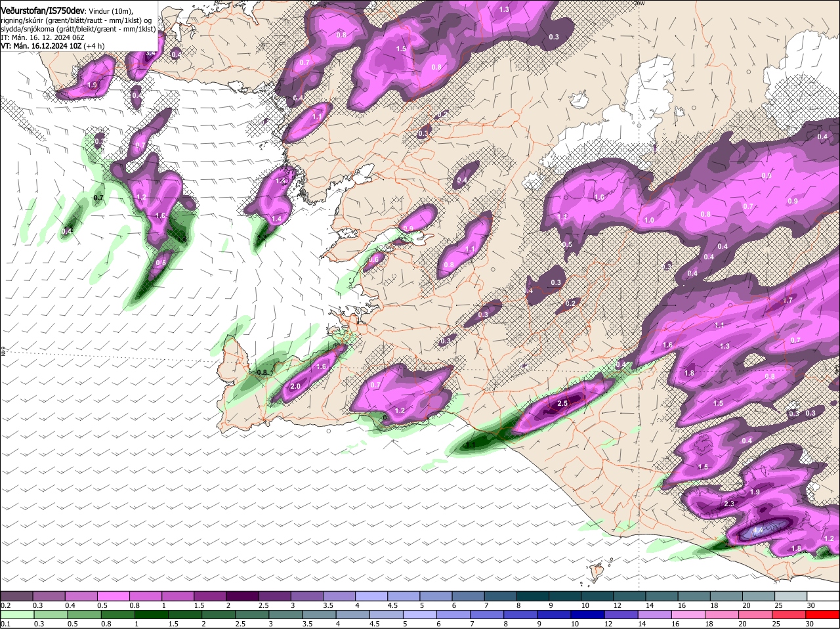Click the dark green swatch between 1 and 1.5 in bottom legend
The width and height of the screenshot is (840, 629).
[152, 615]
